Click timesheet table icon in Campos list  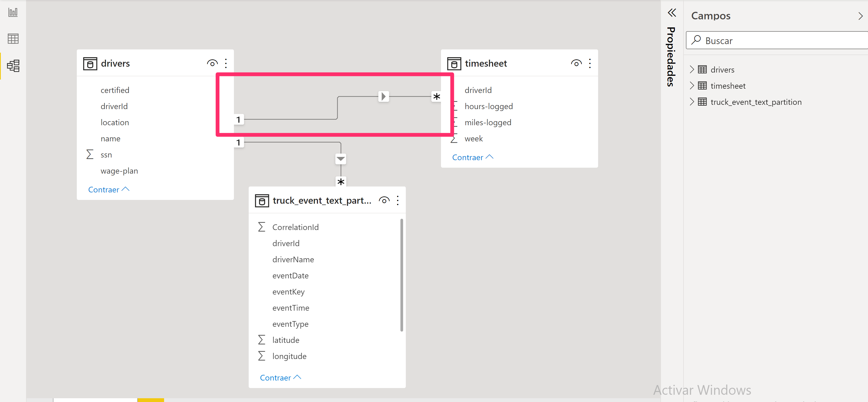[x=702, y=86]
